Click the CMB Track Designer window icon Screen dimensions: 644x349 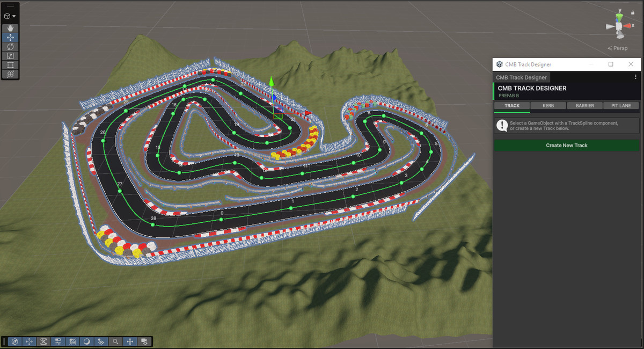[x=500, y=64]
